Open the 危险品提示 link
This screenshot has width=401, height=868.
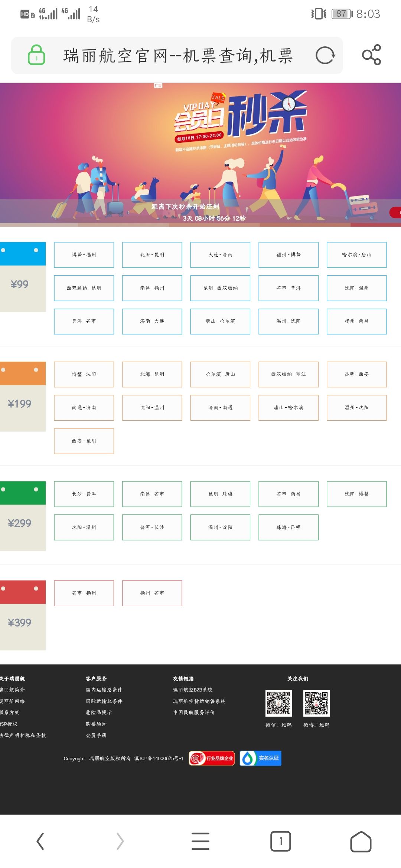(99, 712)
